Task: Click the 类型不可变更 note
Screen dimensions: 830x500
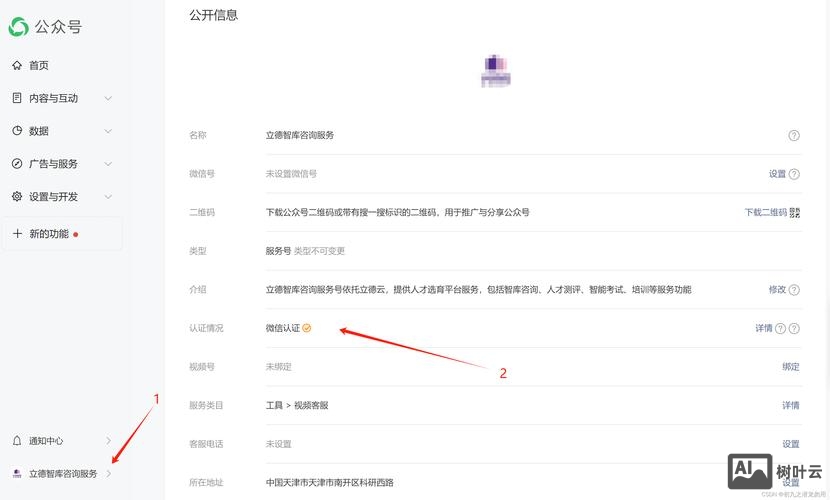Action: tap(319, 251)
